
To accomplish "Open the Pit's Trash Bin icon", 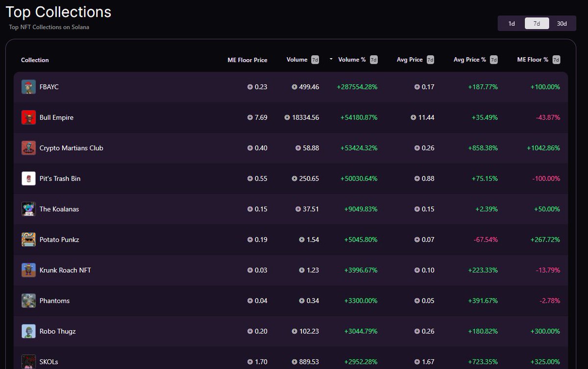I will 28,179.
